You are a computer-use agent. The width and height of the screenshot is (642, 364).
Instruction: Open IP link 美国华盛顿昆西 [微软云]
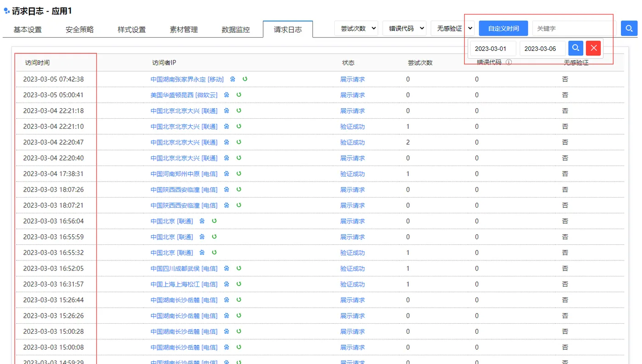tap(184, 95)
